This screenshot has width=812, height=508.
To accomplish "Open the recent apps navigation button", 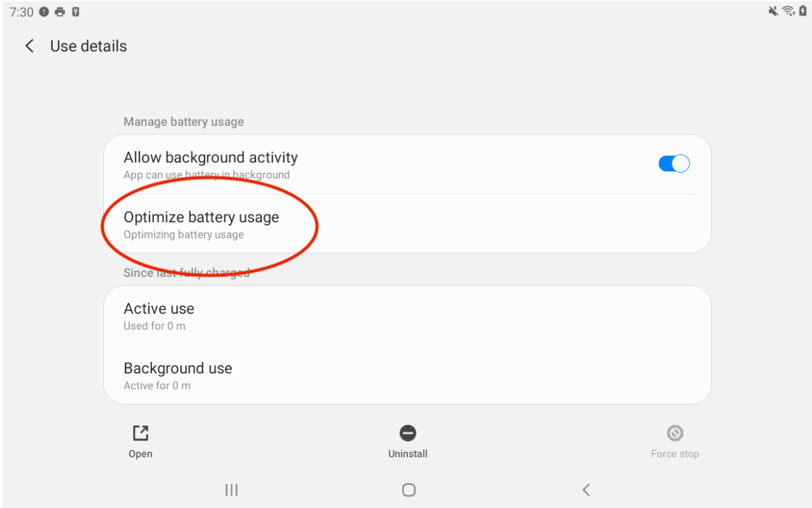I will (231, 490).
